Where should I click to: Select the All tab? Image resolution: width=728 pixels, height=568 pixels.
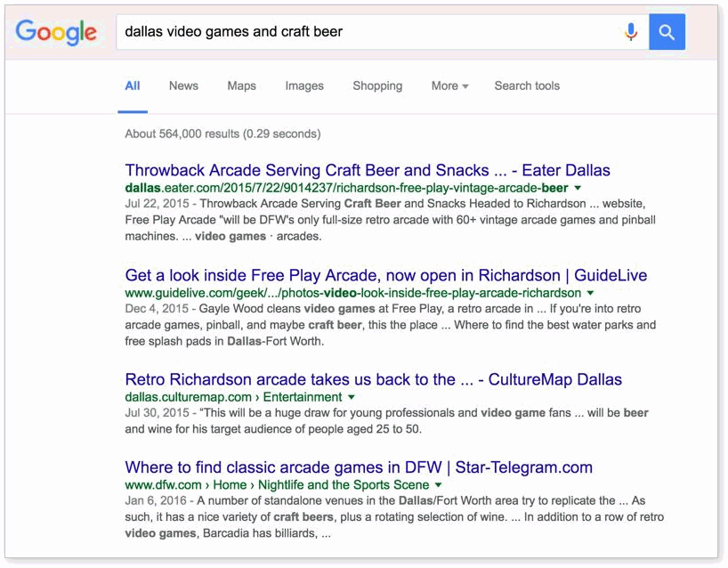(133, 86)
